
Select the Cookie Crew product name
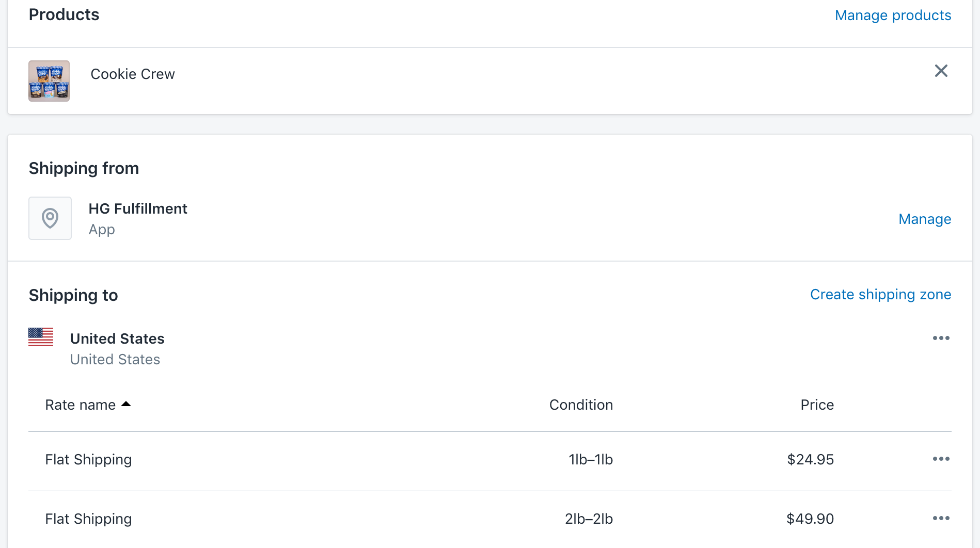tap(133, 74)
